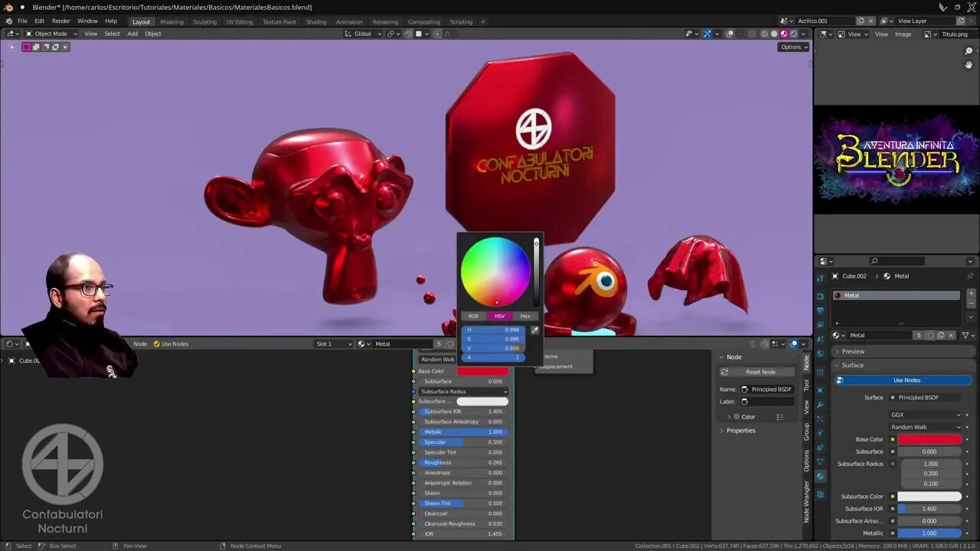The image size is (980, 551).
Task: Open the Tool properties tab icon
Action: point(820,277)
